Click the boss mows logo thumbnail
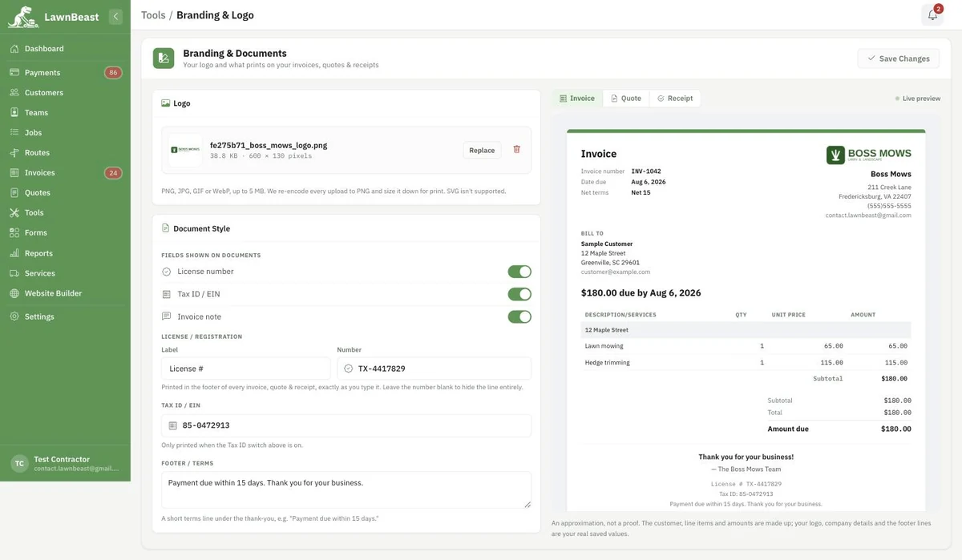Screen dimensions: 962x560 [x=185, y=150]
